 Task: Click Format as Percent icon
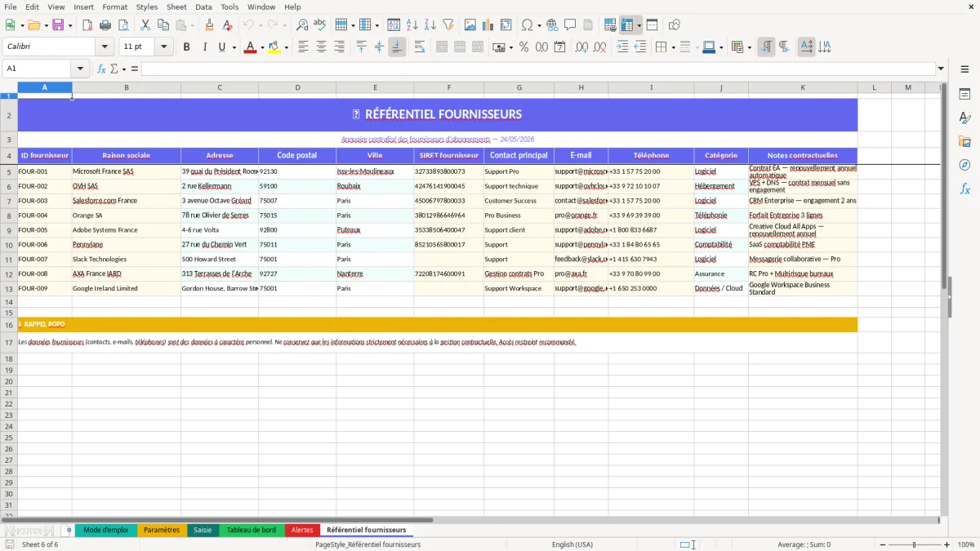click(523, 47)
